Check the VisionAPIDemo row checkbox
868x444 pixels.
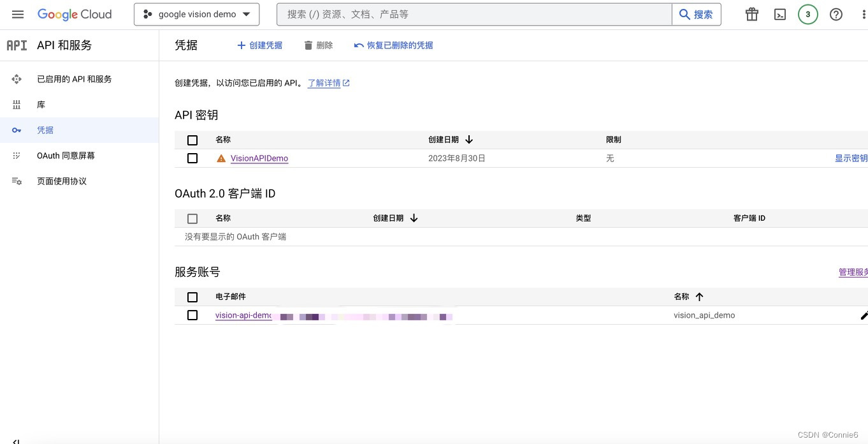click(192, 158)
